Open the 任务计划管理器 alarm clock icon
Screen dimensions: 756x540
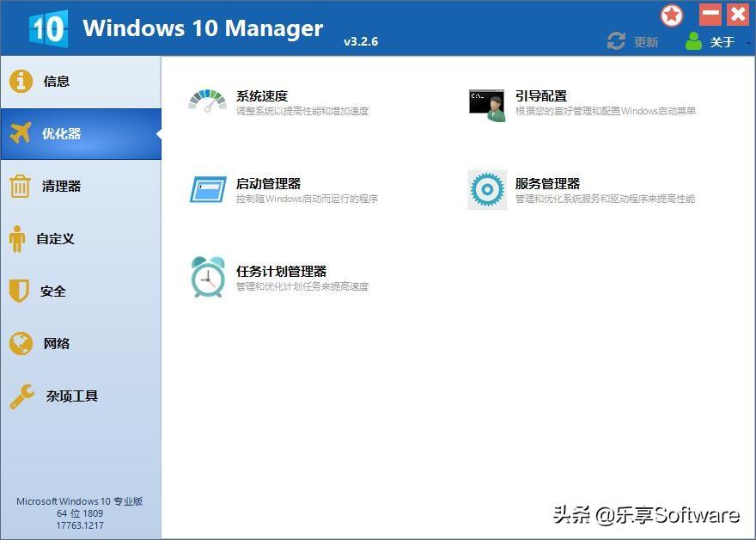[x=208, y=277]
